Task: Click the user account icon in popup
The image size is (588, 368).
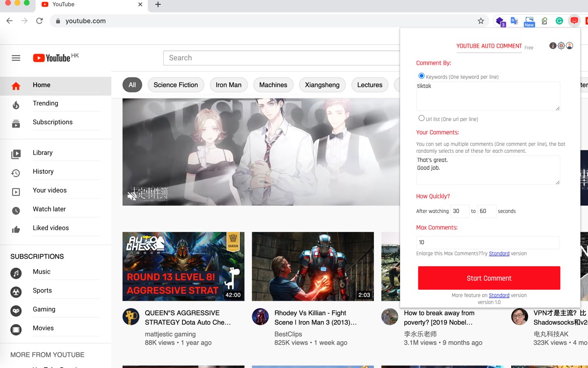Action: (570, 46)
